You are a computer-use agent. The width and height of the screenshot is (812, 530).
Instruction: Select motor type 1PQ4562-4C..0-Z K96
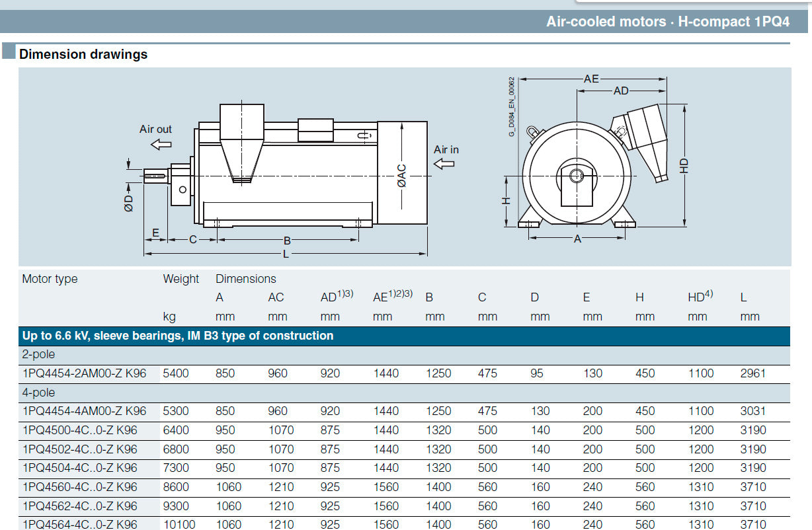(x=80, y=506)
